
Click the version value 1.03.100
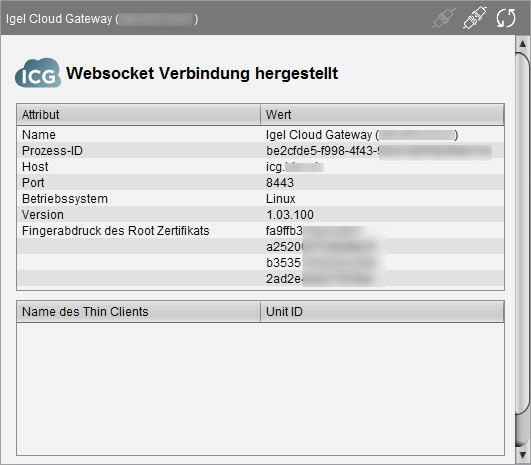[x=290, y=215]
